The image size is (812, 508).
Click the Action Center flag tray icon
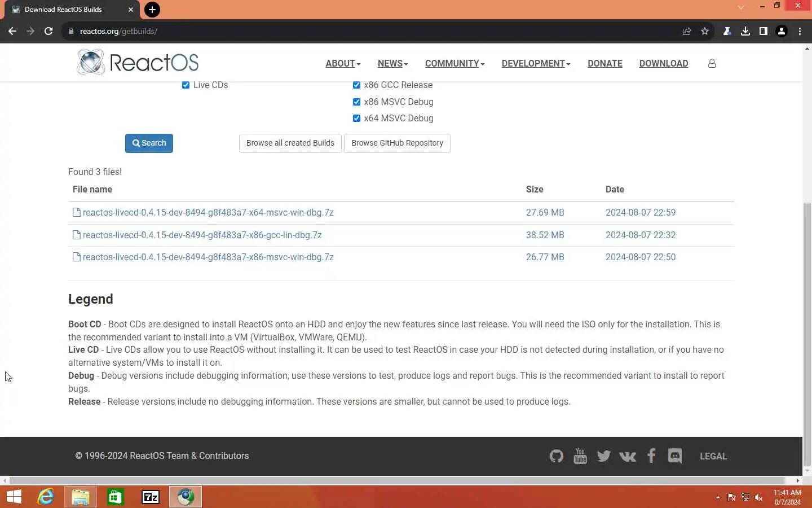(x=731, y=497)
